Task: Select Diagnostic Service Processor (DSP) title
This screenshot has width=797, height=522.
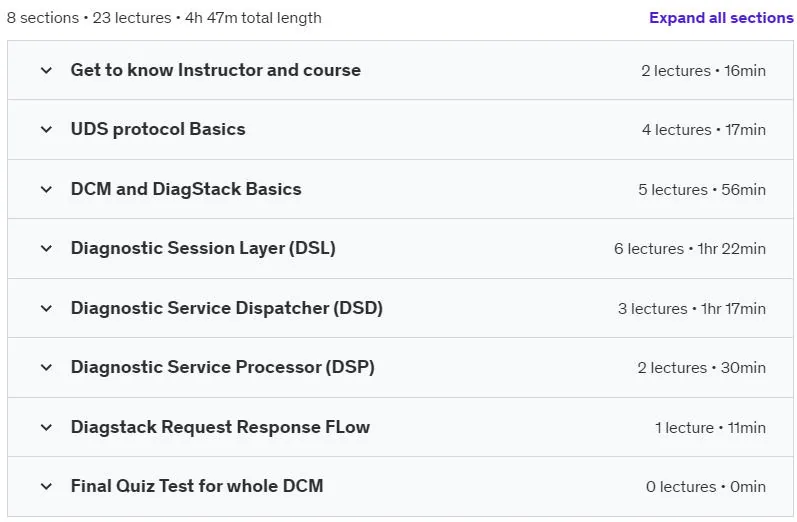Action: (223, 367)
